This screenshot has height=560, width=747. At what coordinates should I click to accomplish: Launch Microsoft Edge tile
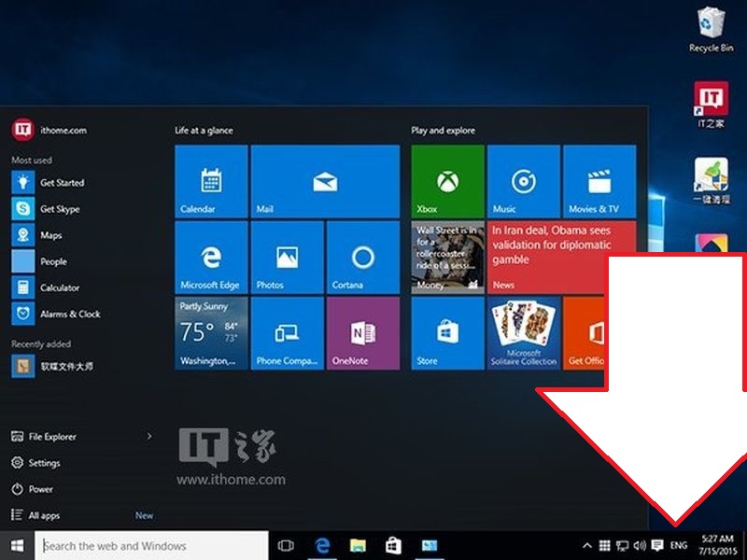click(x=211, y=258)
